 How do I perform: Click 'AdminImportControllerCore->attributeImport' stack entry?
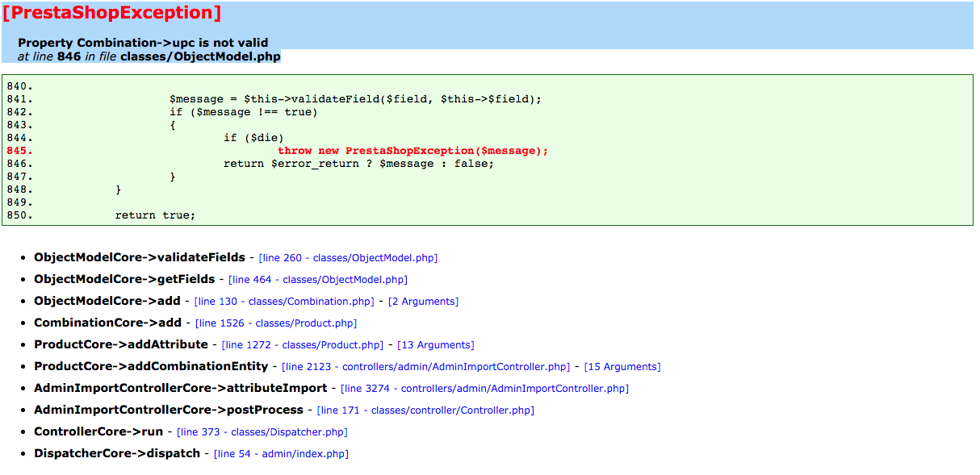tap(181, 389)
